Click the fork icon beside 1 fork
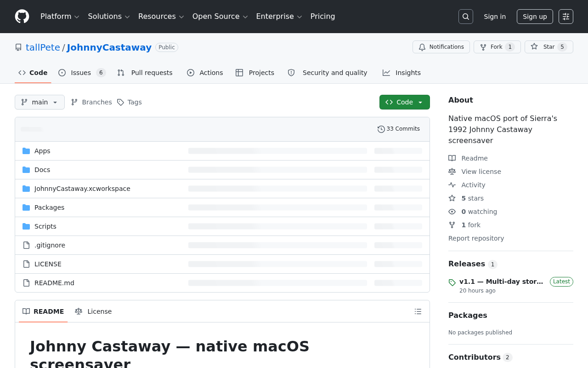Screen dimensions: 588x368 [452, 225]
